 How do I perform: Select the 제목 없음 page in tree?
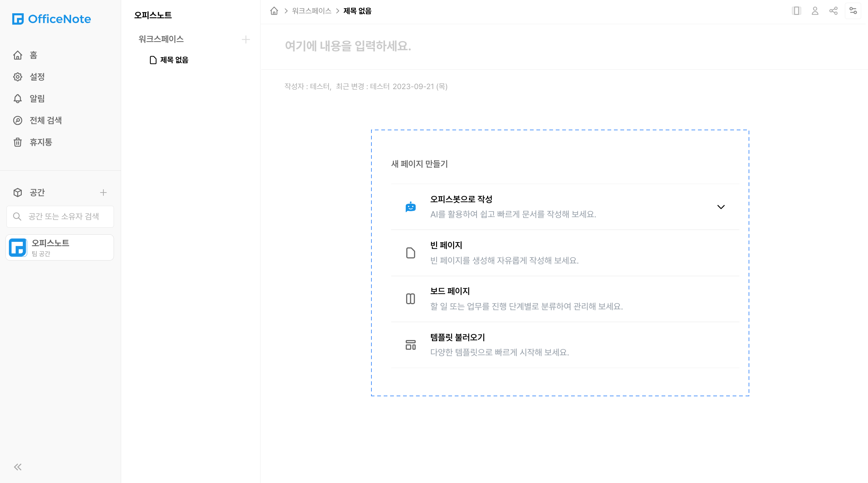[174, 60]
